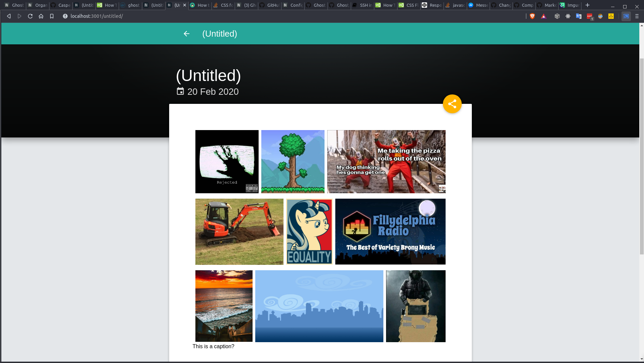The width and height of the screenshot is (644, 363).
Task: Go back using the browser back arrow
Action: click(x=9, y=16)
